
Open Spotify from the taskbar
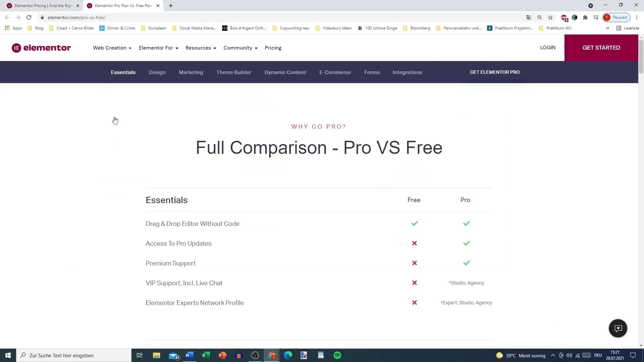pyautogui.click(x=337, y=355)
